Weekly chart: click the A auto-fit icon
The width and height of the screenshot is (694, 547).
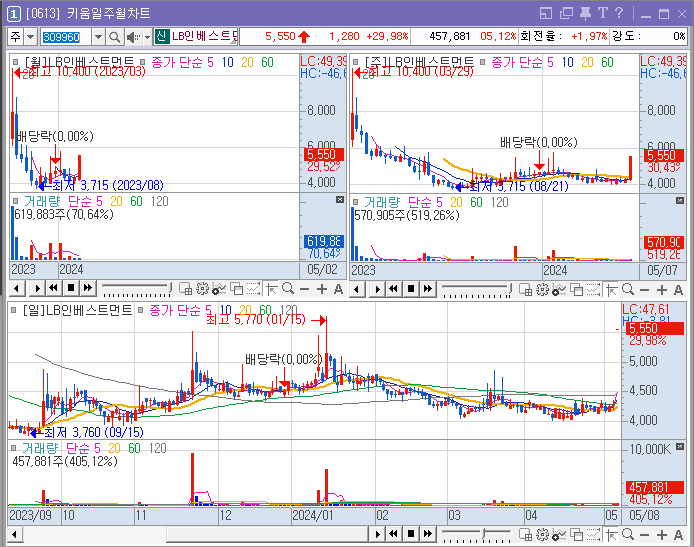pyautogui.click(x=679, y=290)
